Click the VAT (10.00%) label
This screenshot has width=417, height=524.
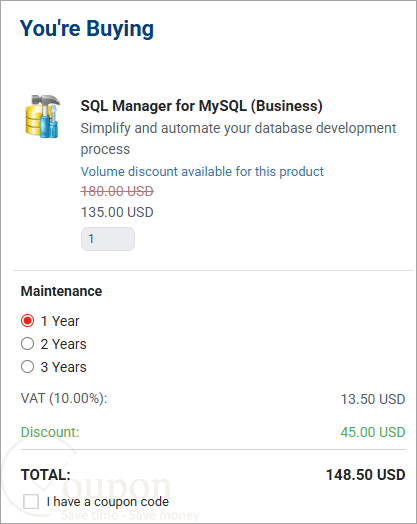[64, 398]
